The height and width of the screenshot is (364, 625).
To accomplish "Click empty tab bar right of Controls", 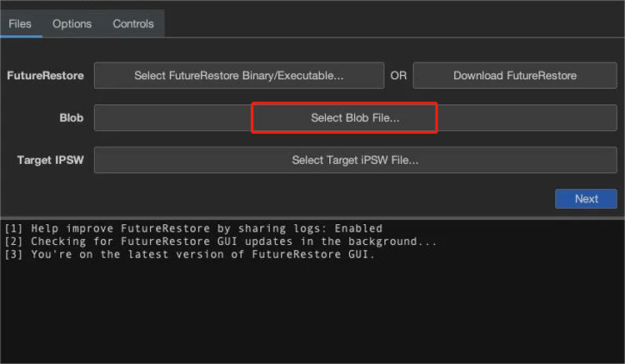I will coord(392,24).
